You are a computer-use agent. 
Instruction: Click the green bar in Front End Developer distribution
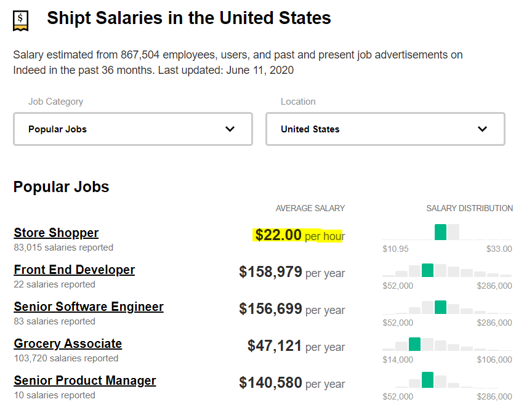tap(427, 270)
